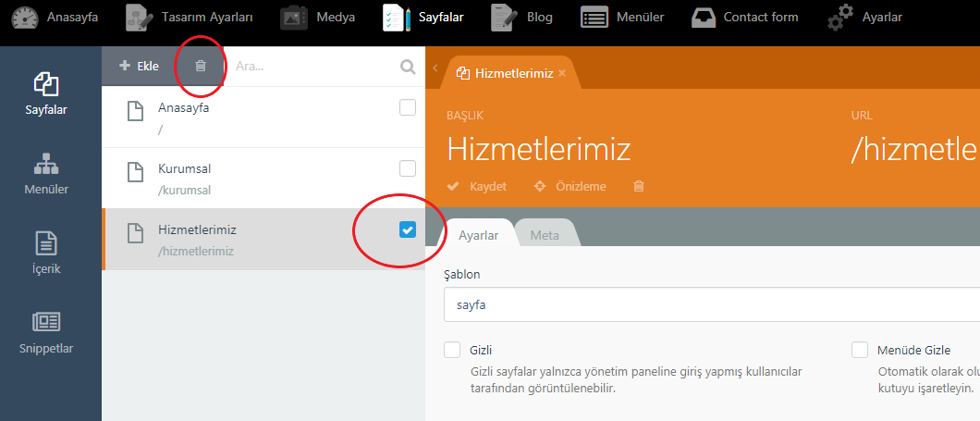
Task: Open the Şablon dropdown showing sayfa
Action: pyautogui.click(x=711, y=304)
